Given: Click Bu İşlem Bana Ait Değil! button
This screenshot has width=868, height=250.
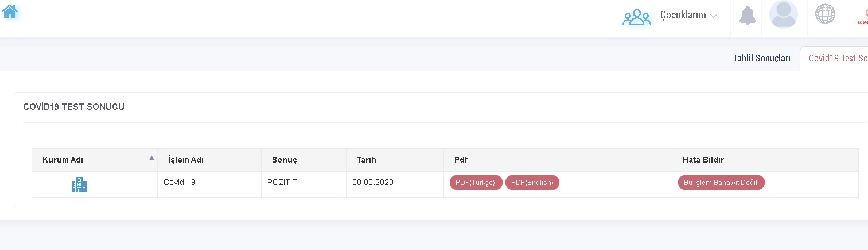Looking at the screenshot, I should coord(721,183).
